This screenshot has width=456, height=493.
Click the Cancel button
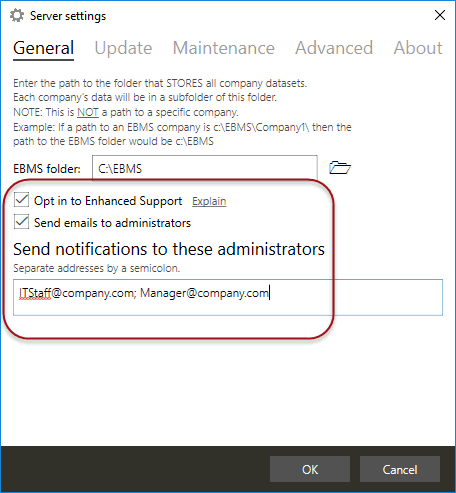(400, 469)
